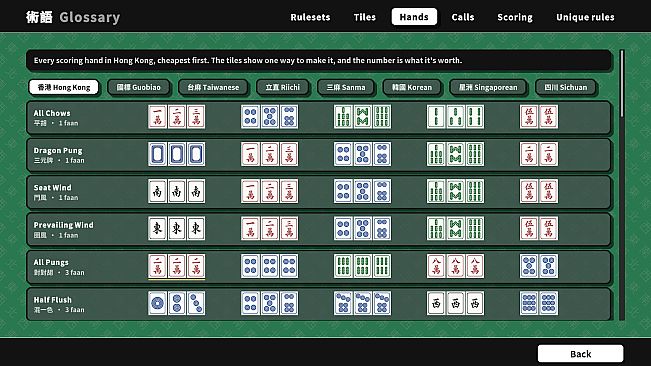Click middle South wind tile in Seat Wind row
This screenshot has height=366, width=651.
tap(177, 191)
